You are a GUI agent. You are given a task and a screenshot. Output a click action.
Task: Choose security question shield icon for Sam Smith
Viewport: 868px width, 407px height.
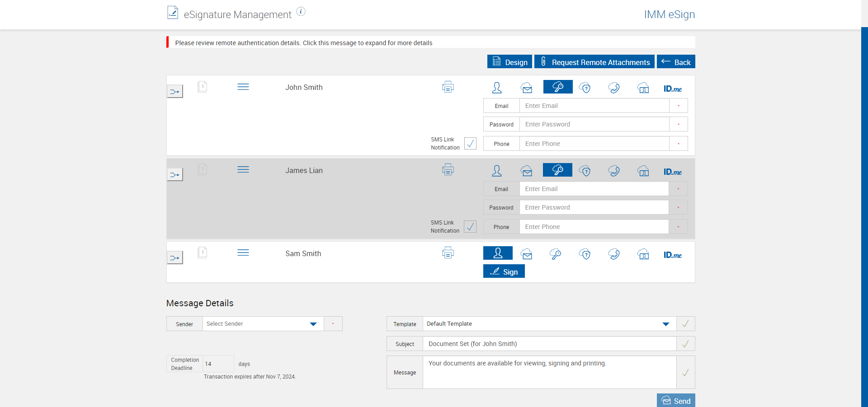[x=585, y=254]
